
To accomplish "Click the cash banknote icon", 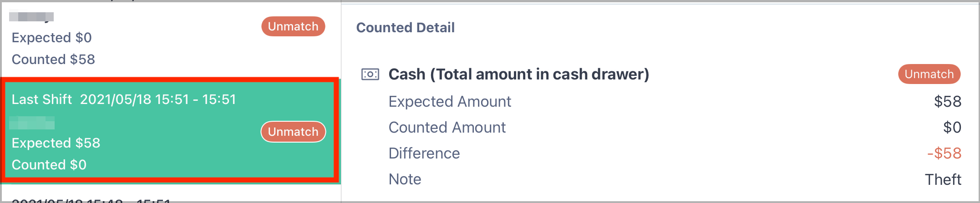I will point(370,74).
